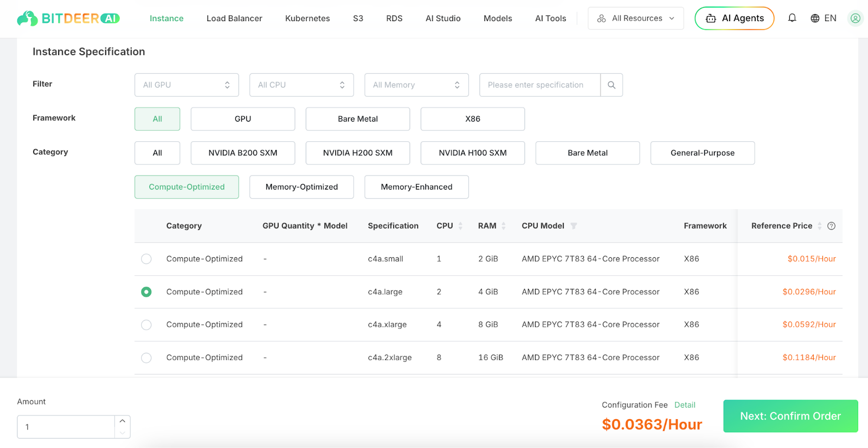Viewport: 868px width, 448px height.
Task: Open the notifications bell
Action: (792, 18)
